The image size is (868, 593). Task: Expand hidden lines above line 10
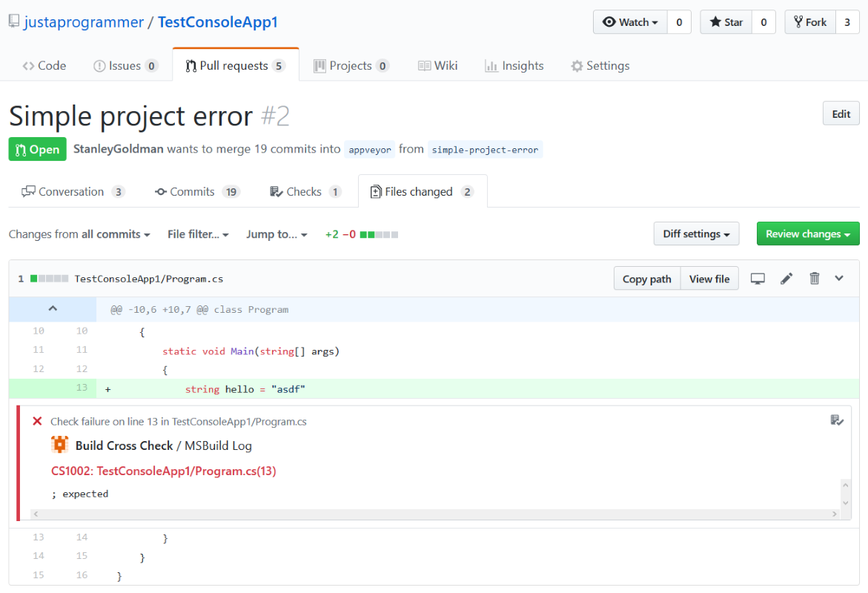tap(53, 309)
